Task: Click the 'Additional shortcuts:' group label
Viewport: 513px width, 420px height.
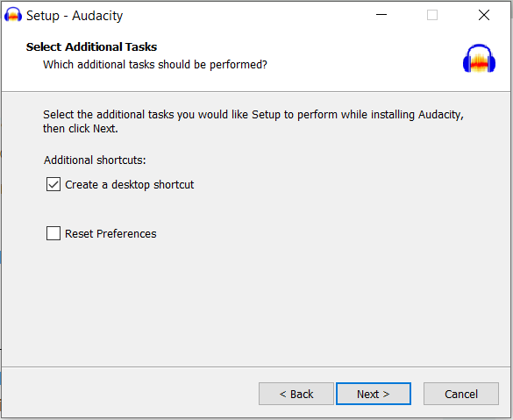Action: click(95, 160)
